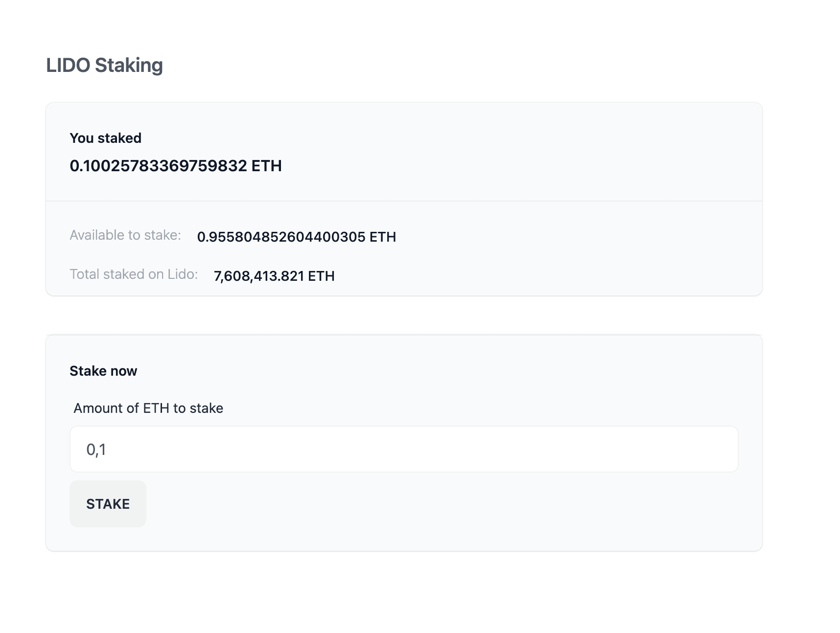The image size is (840, 633).
Task: Click the staked amount 0.10025783369759832
Action: (158, 166)
